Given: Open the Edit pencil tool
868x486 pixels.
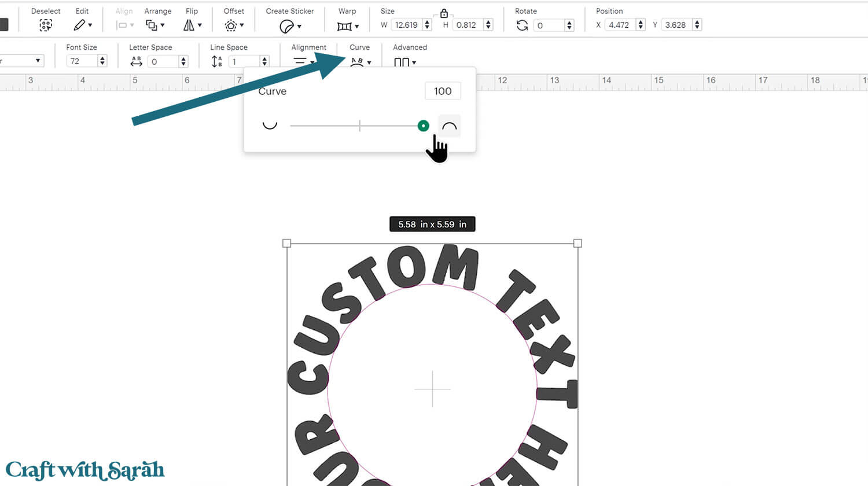Looking at the screenshot, I should [x=82, y=25].
